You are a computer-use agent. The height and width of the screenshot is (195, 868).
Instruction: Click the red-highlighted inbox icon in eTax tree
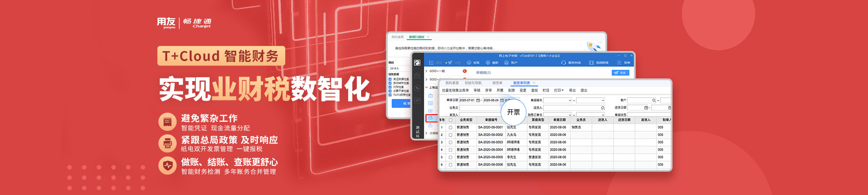pyautogui.click(x=430, y=118)
